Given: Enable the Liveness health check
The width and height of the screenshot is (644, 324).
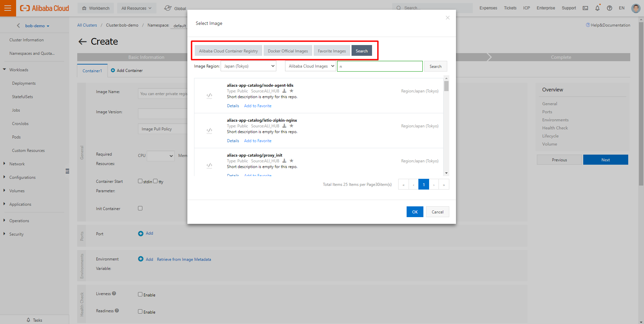Looking at the screenshot, I should 140,294.
